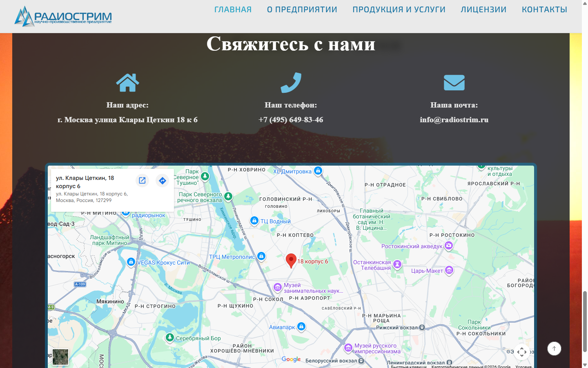Click the Парк Северное Тушино tree marker

[205, 176]
